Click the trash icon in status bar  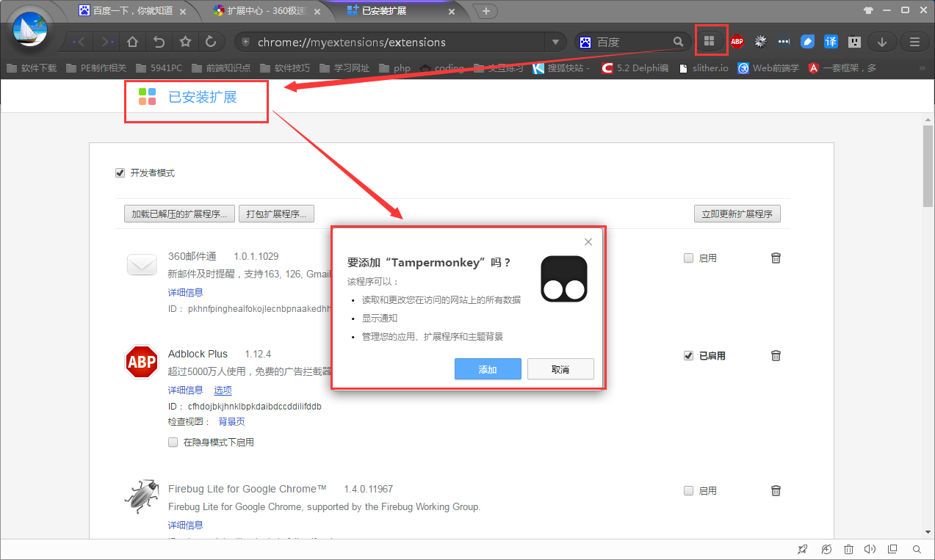point(848,549)
